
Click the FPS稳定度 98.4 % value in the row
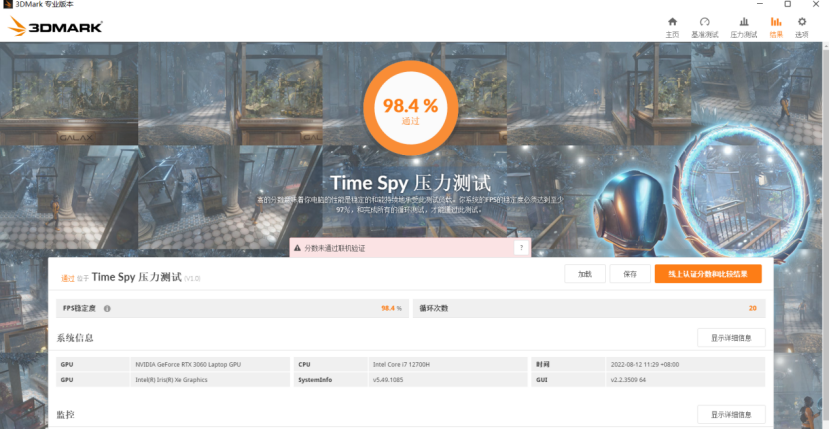391,308
